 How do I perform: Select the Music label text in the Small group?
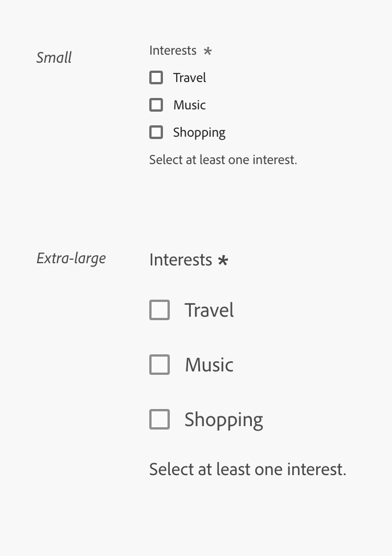(189, 105)
